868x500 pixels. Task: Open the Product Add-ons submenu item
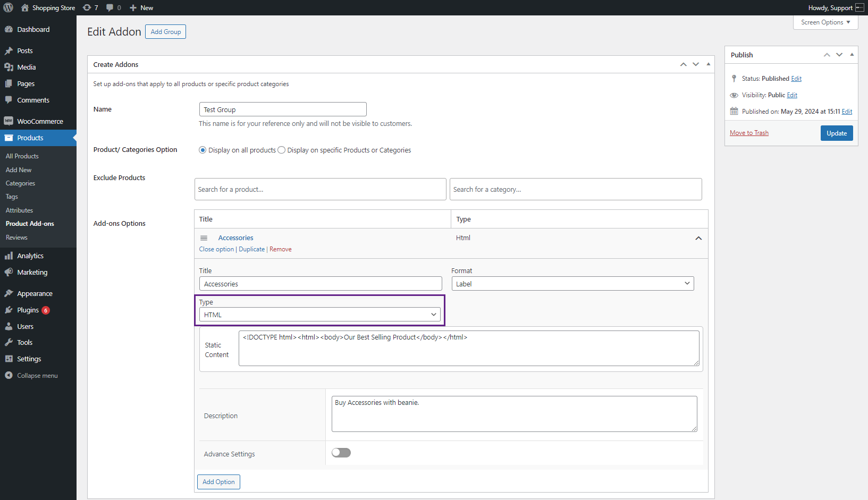(30, 224)
